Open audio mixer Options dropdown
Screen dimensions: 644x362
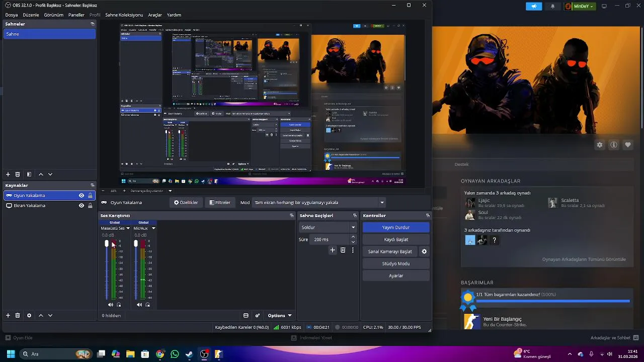pyautogui.click(x=280, y=316)
